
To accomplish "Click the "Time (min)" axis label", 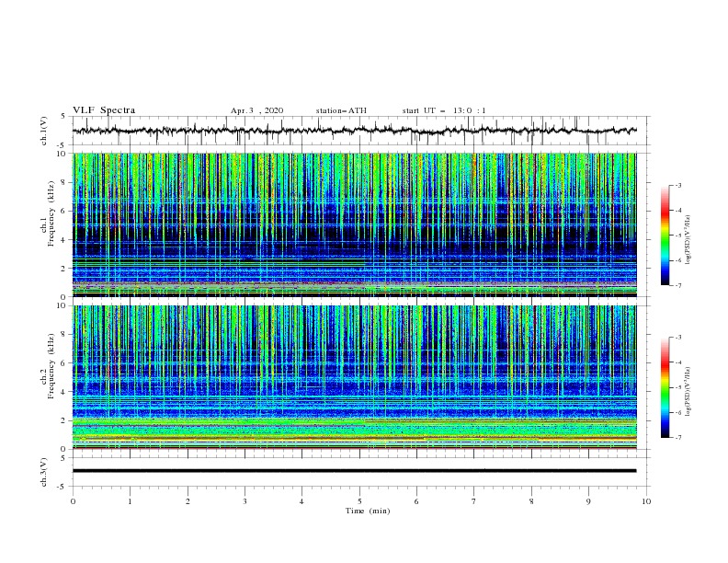I will click(368, 511).
